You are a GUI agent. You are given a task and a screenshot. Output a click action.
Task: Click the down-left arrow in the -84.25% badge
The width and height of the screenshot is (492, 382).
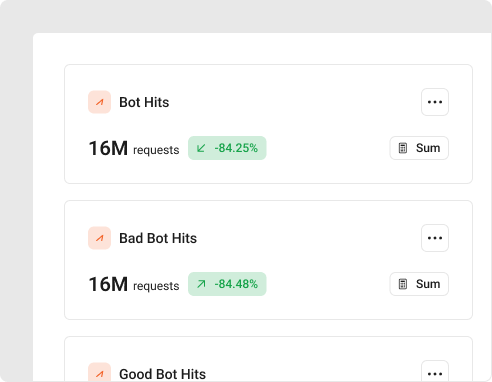(x=201, y=148)
